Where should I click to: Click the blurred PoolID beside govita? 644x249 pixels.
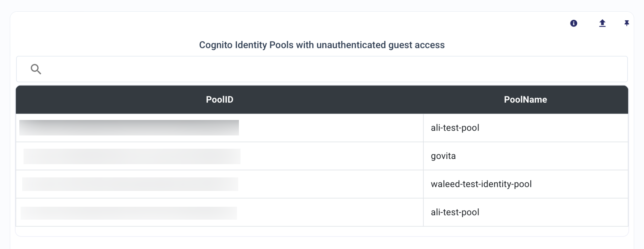[132, 156]
